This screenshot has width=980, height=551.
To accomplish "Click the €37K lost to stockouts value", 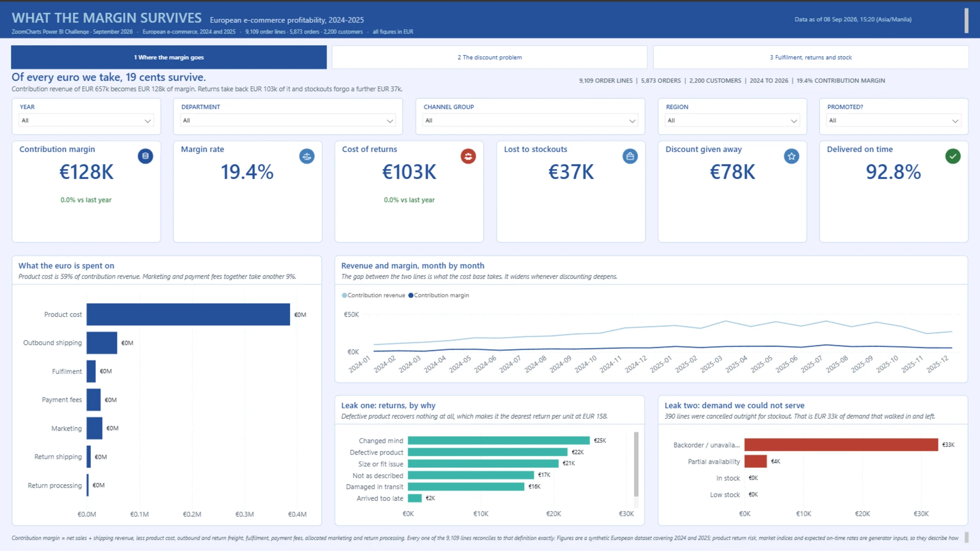I will [x=571, y=172].
